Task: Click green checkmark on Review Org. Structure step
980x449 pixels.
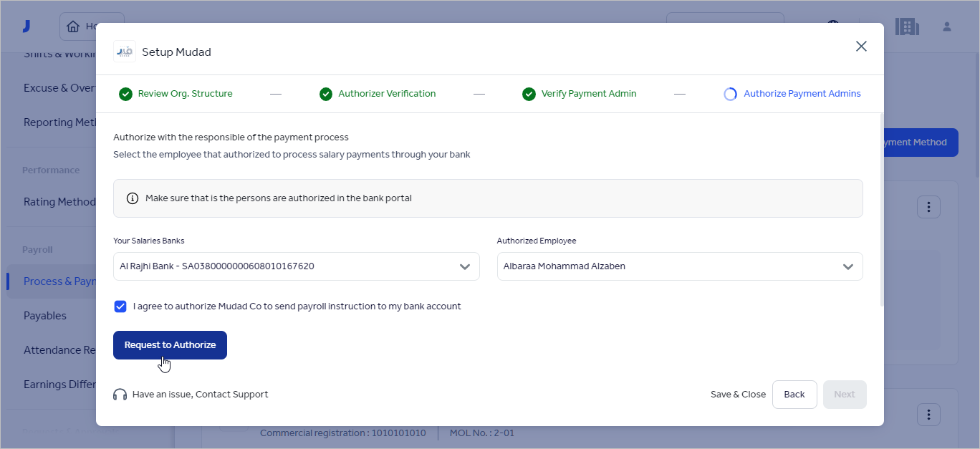Action: coord(127,93)
